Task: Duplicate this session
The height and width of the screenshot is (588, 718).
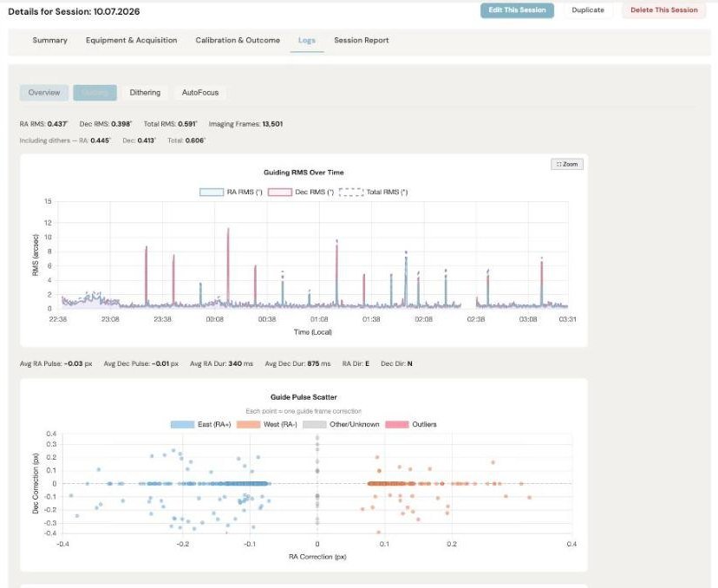Action: click(588, 10)
